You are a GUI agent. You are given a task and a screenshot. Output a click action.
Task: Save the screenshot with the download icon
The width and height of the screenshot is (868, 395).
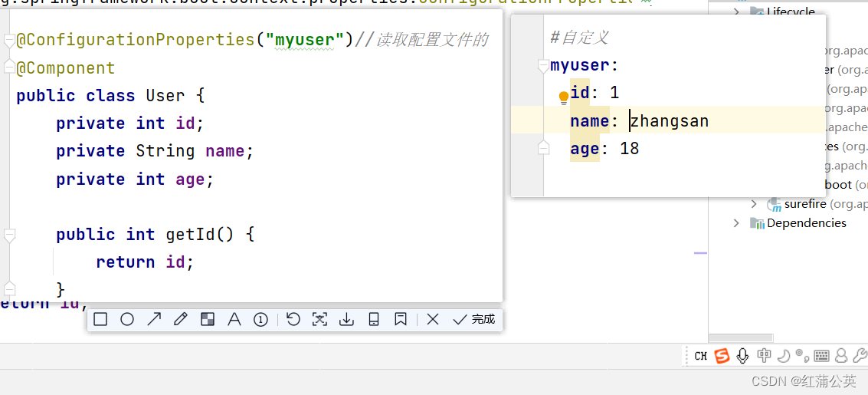coord(346,319)
